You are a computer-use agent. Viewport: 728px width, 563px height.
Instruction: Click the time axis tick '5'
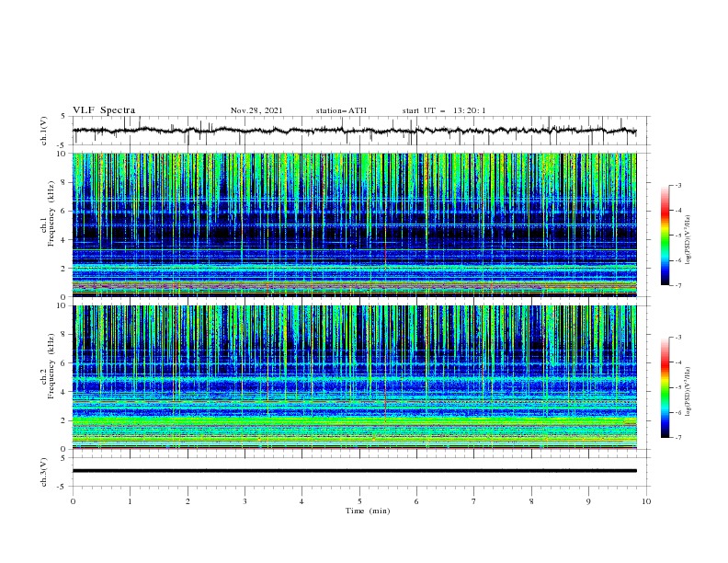[359, 501]
